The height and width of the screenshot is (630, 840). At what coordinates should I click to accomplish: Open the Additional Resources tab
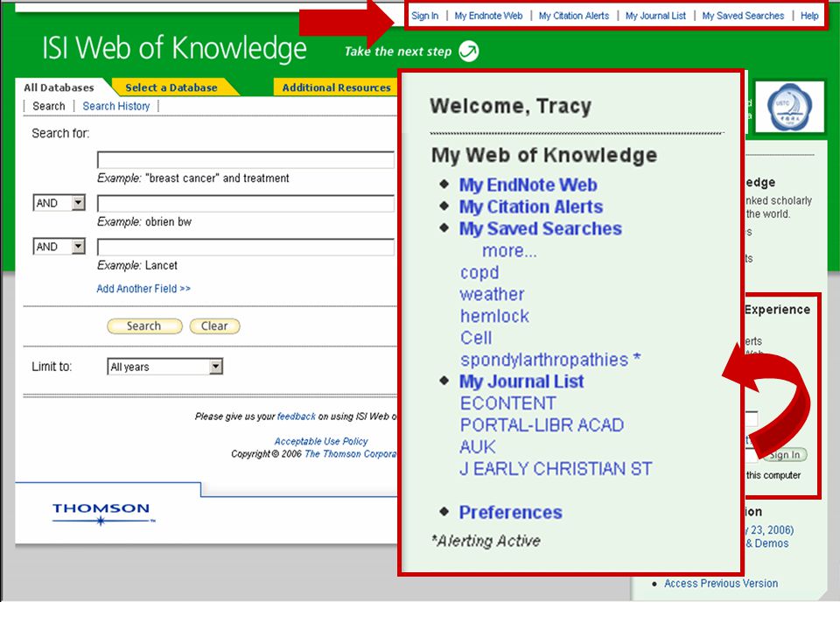336,87
